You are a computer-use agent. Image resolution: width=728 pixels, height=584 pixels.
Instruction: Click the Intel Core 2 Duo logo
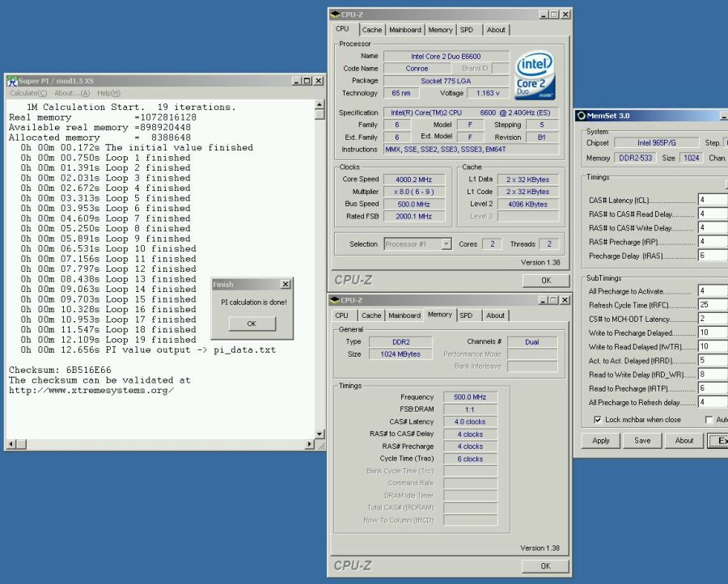[x=535, y=74]
